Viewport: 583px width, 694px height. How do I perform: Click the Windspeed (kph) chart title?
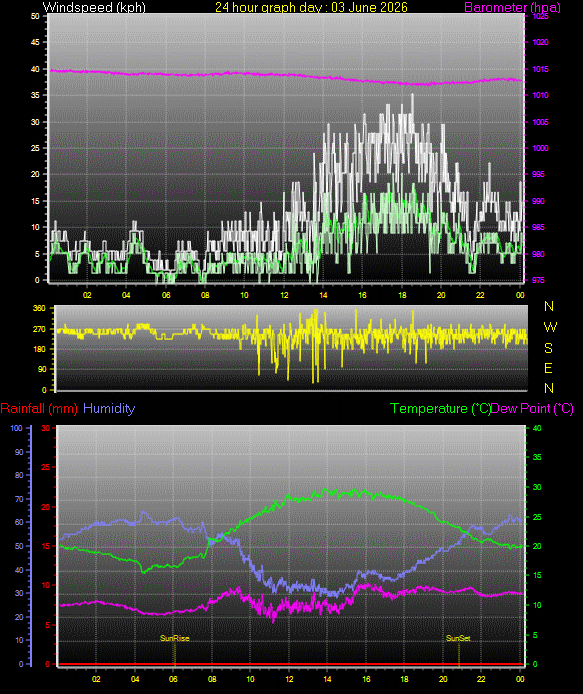point(94,7)
